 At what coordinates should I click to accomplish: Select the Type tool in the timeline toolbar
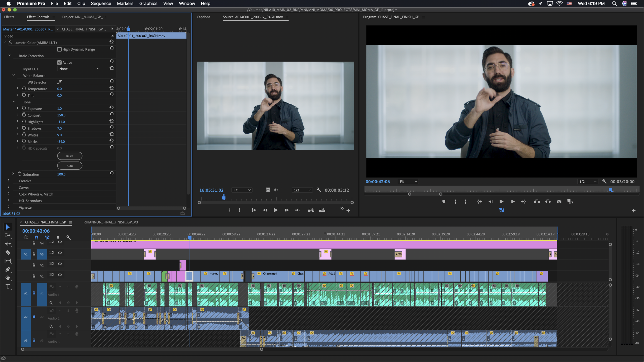pos(8,286)
